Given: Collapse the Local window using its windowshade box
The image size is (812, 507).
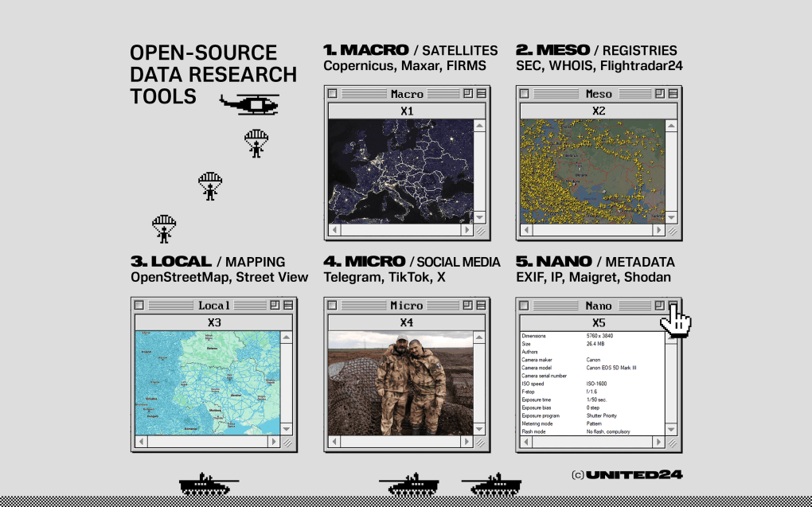Looking at the screenshot, I should [x=288, y=305].
